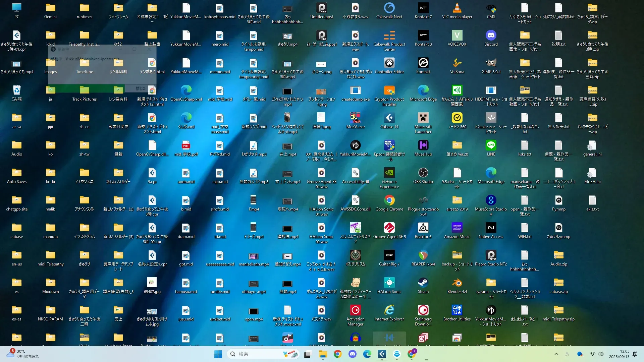Select the Minecraft Launcher icon
This screenshot has width=644, height=362.
tap(423, 118)
